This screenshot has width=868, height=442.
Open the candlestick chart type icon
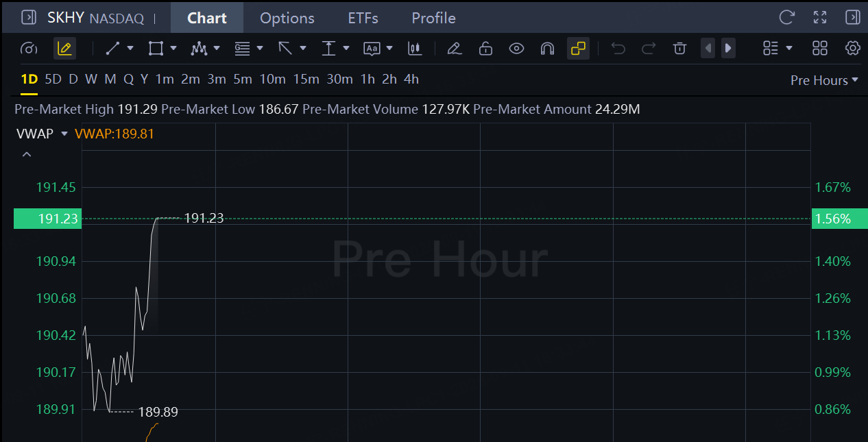(414, 48)
